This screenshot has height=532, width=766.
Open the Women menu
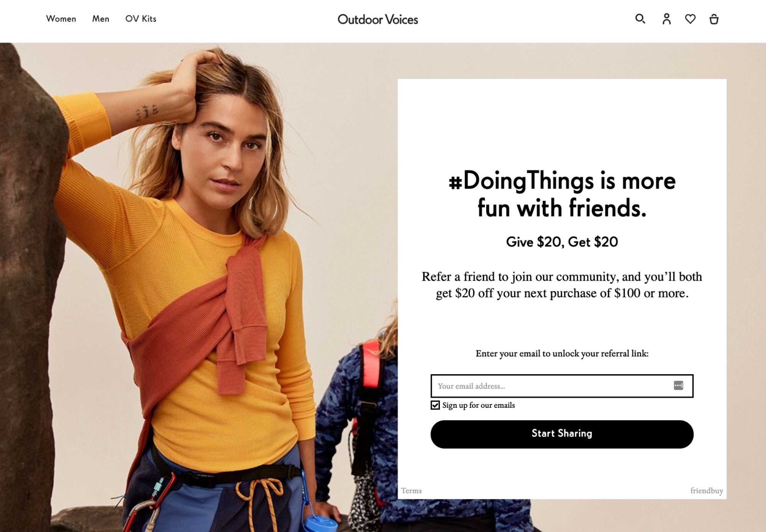point(61,19)
